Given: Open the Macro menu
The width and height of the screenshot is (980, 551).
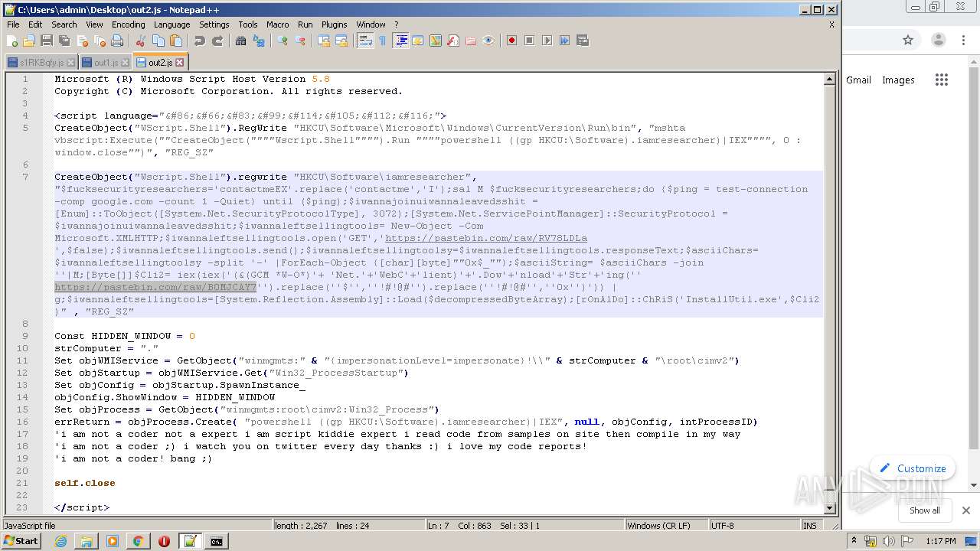Looking at the screenshot, I should (277, 24).
